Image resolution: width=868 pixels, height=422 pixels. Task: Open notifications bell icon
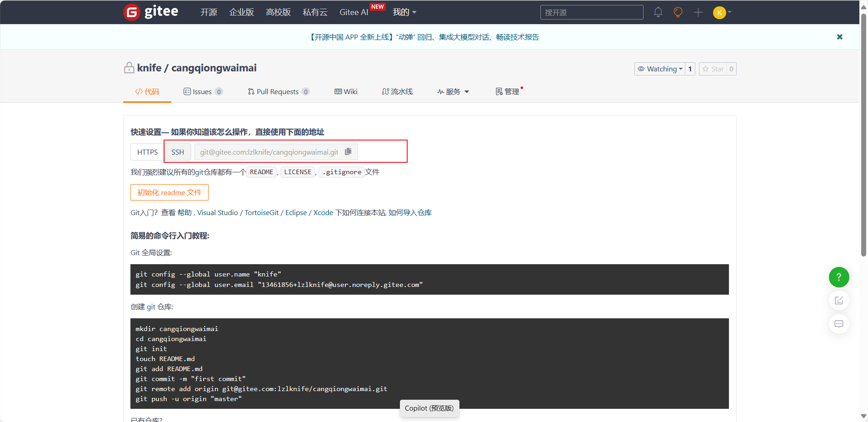click(x=658, y=12)
